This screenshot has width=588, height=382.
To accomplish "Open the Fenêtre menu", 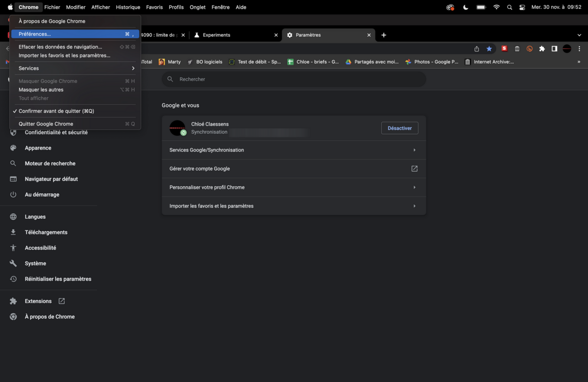I will [x=220, y=7].
